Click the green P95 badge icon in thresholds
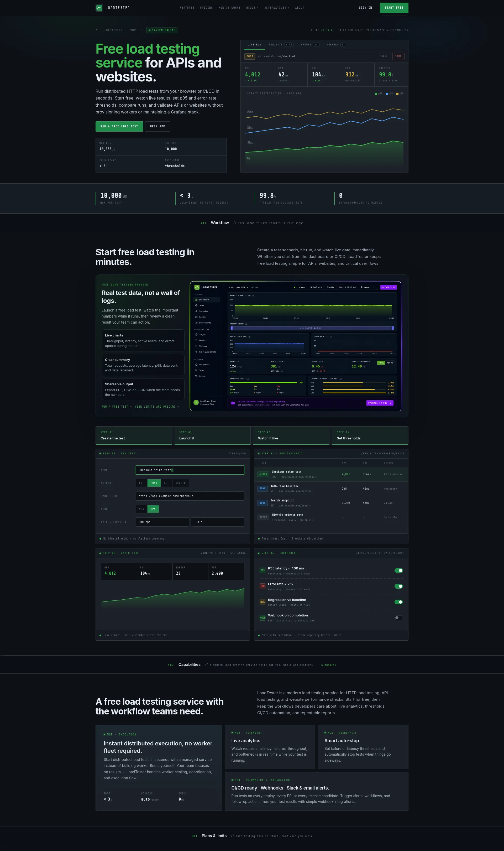504x851 pixels. pos(262,571)
